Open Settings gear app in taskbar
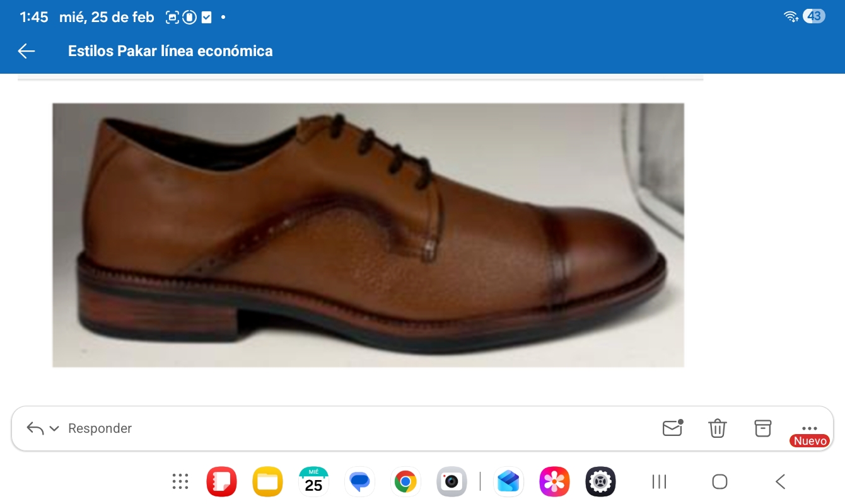 pyautogui.click(x=600, y=482)
